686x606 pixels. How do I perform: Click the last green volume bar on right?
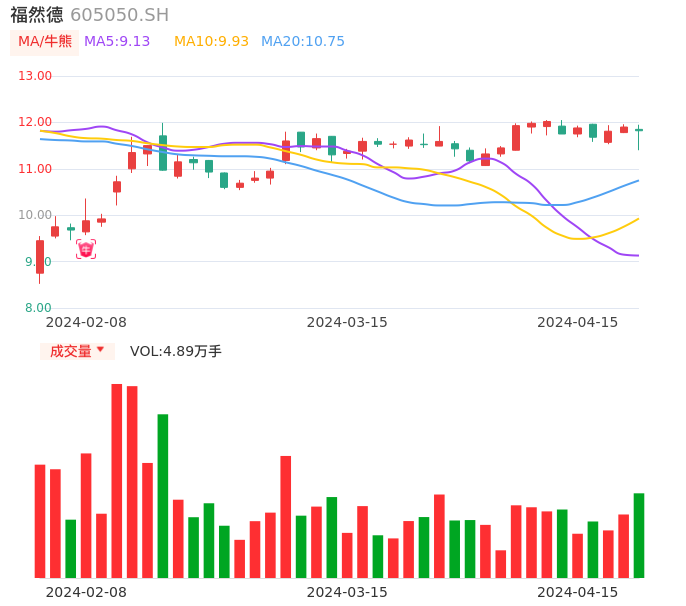(x=639, y=535)
